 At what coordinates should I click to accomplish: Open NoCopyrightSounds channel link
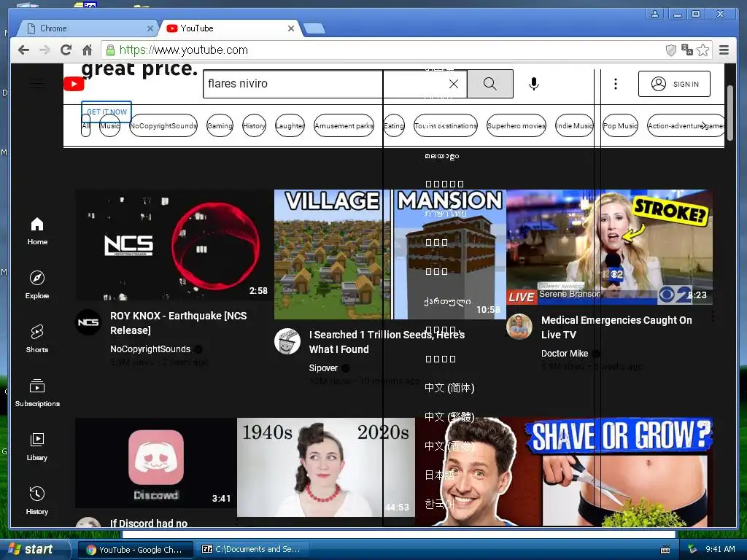click(150, 349)
